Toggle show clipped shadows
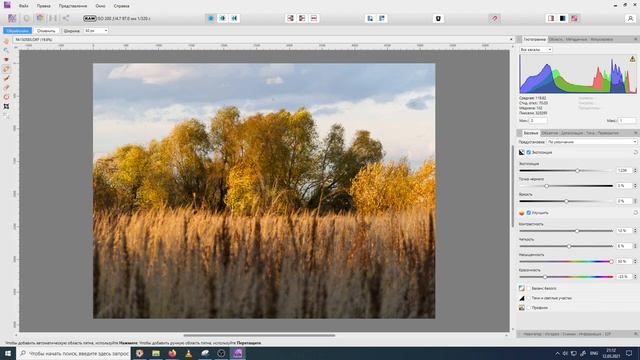 click(x=563, y=18)
